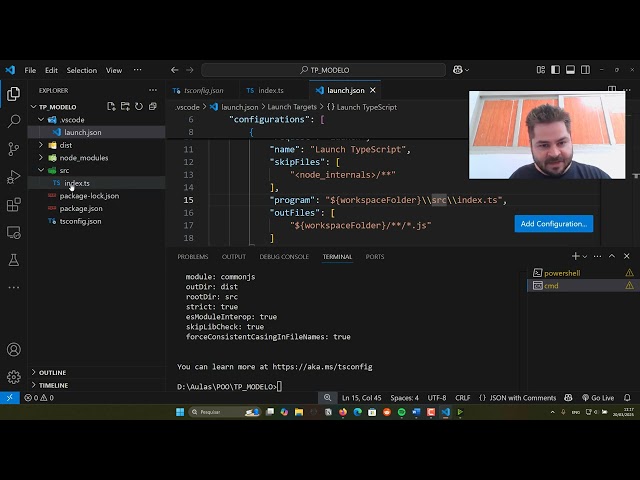Show additional activity bar views

pyautogui.click(x=13, y=287)
